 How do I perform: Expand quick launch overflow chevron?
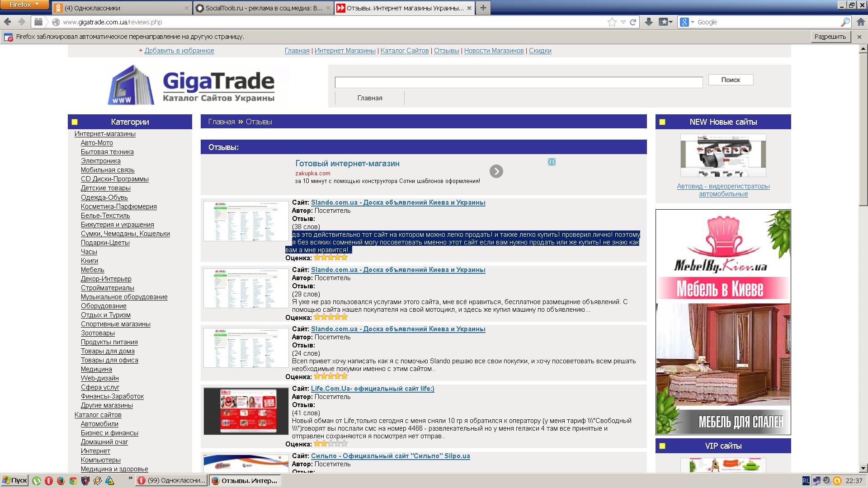click(x=131, y=478)
